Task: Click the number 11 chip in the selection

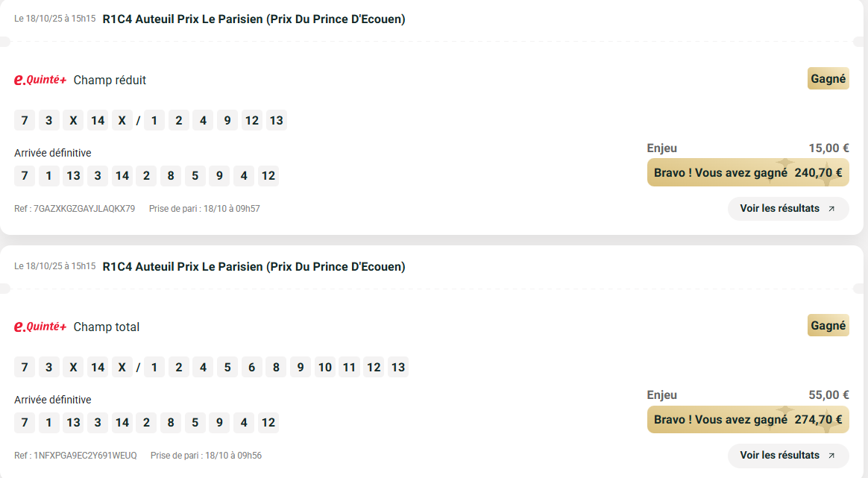Action: [349, 368]
